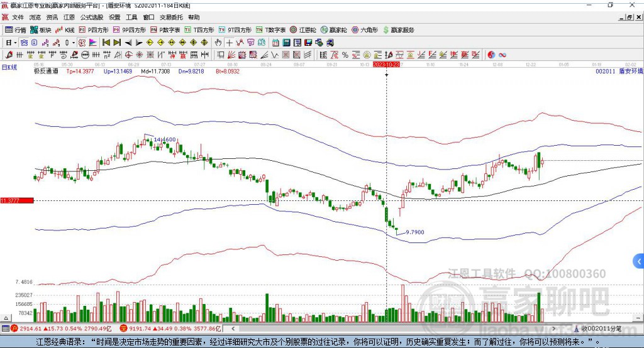644x348 pixels.
Task: Select the percent % line tool
Action: coord(345,55)
